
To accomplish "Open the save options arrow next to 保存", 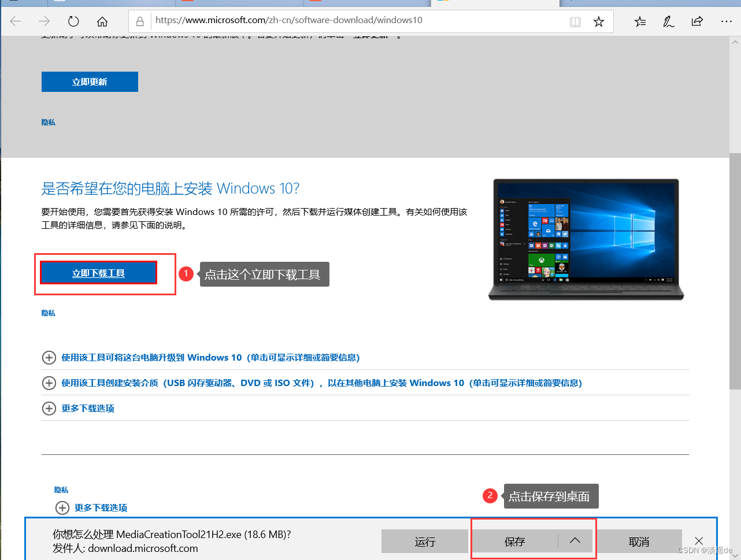I will pos(575,541).
